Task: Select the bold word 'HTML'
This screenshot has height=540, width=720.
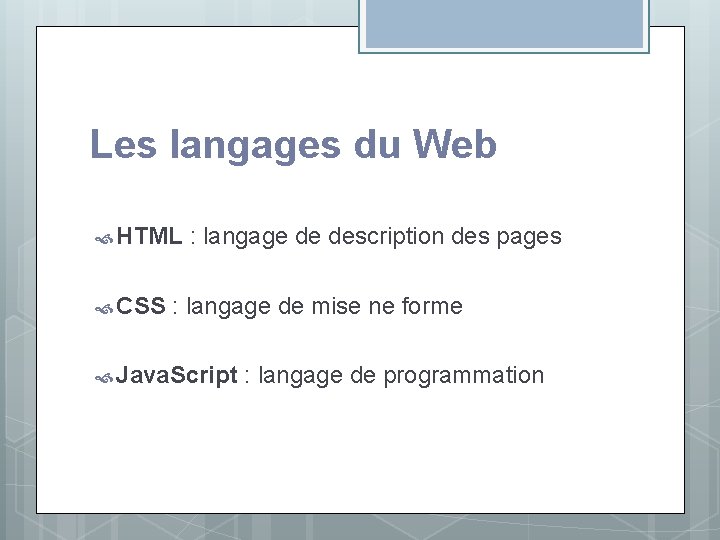Action: pyautogui.click(x=149, y=236)
